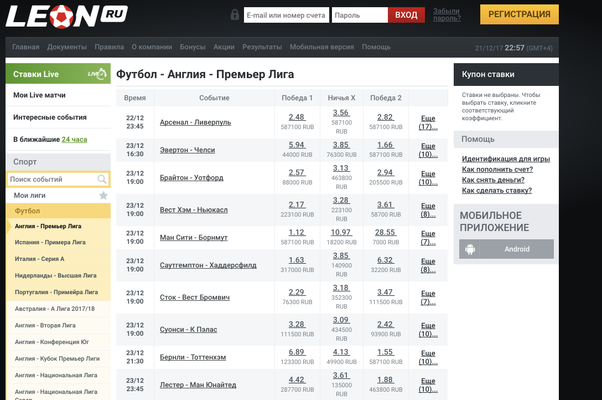602x400 pixels.
Task: Open the Результаты menu item
Action: (261, 47)
